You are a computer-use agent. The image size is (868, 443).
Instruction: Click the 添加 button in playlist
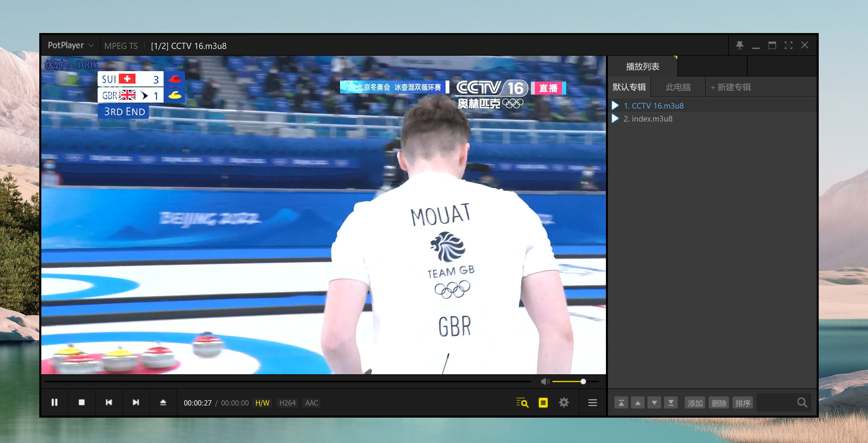click(x=694, y=403)
